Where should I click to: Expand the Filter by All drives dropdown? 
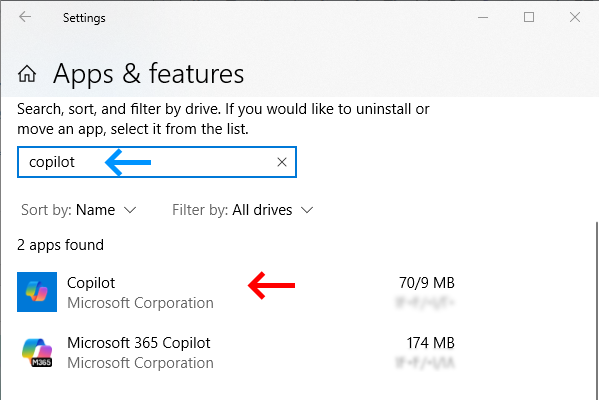pyautogui.click(x=243, y=210)
